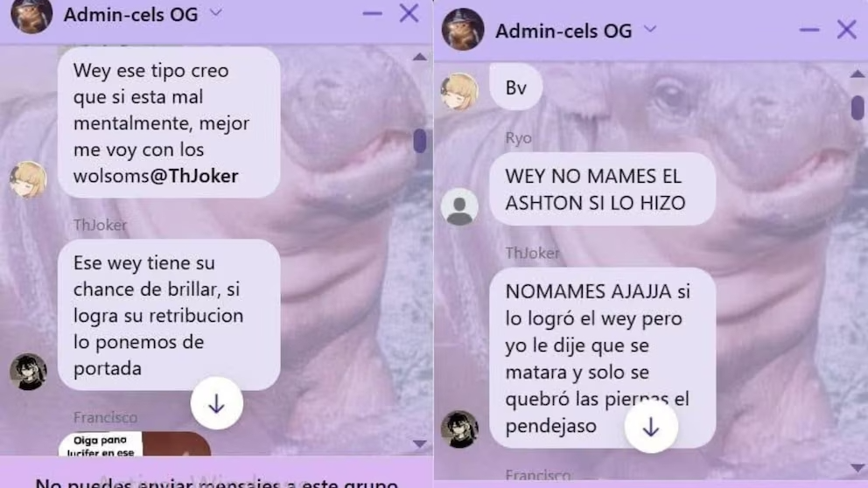Jump to latest messages in left chat
This screenshot has width=868, height=488.
click(216, 404)
